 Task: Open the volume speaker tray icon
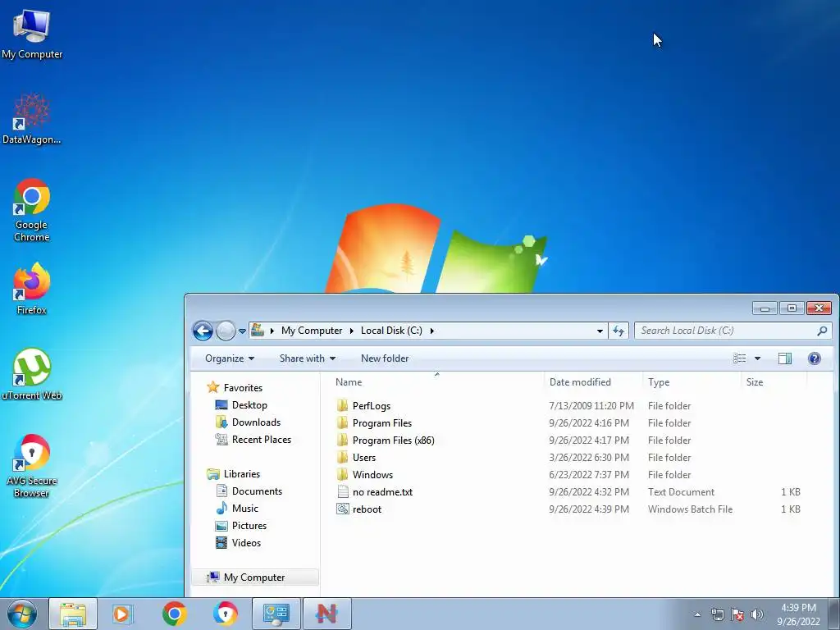(756, 614)
